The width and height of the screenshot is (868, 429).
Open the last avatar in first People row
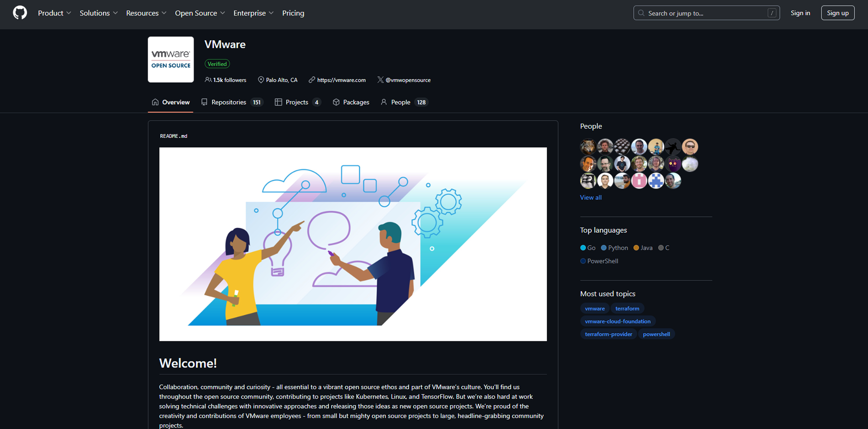690,146
